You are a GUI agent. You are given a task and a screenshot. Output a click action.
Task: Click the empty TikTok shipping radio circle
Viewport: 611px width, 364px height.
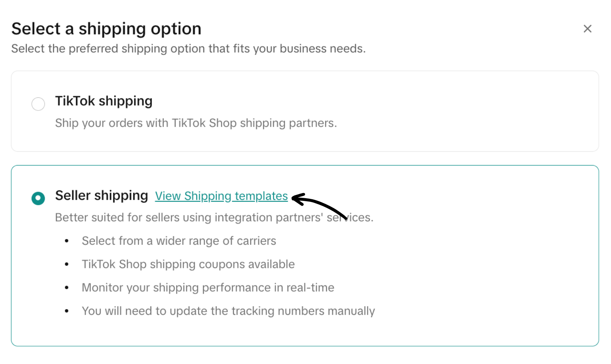38,104
